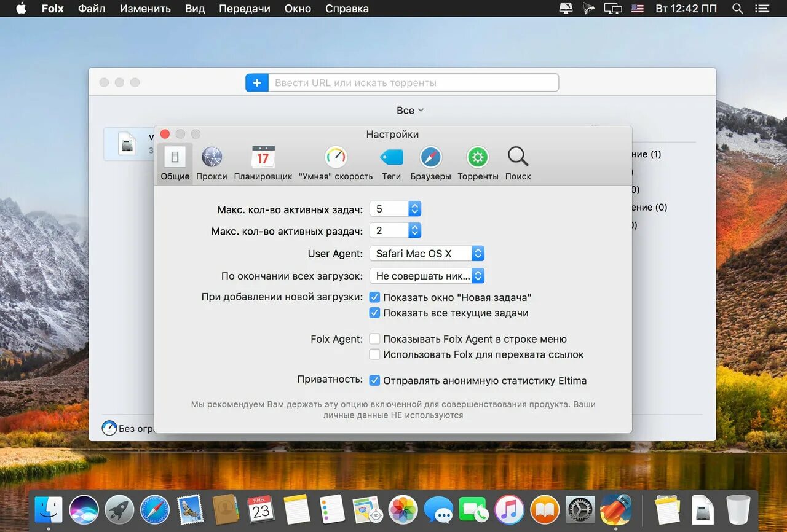Open the Trash in the Dock

tap(738, 509)
